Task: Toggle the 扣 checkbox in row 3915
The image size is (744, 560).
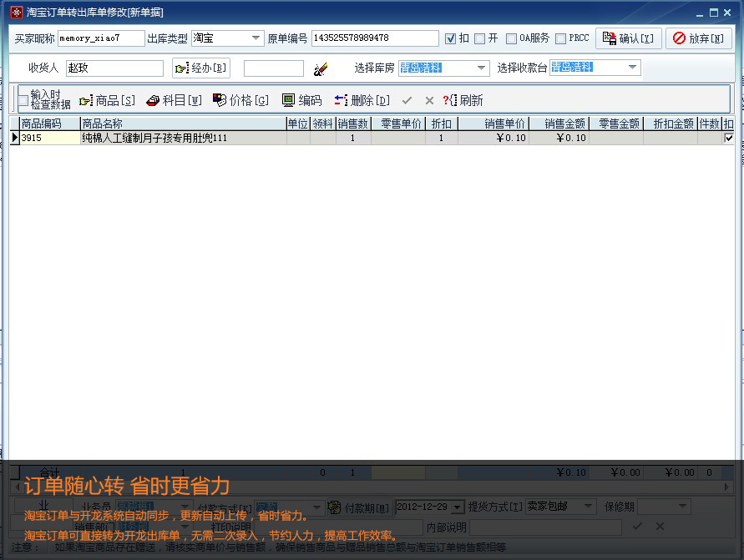Action: point(729,138)
